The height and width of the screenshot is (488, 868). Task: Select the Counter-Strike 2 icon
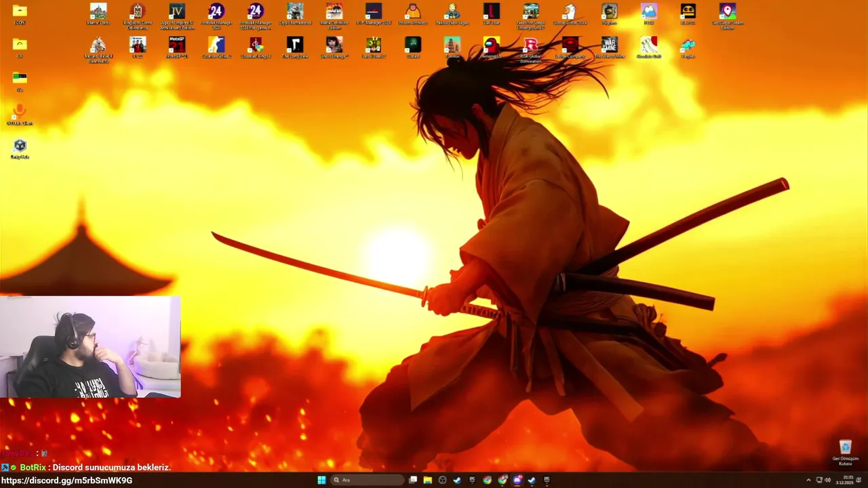click(216, 48)
